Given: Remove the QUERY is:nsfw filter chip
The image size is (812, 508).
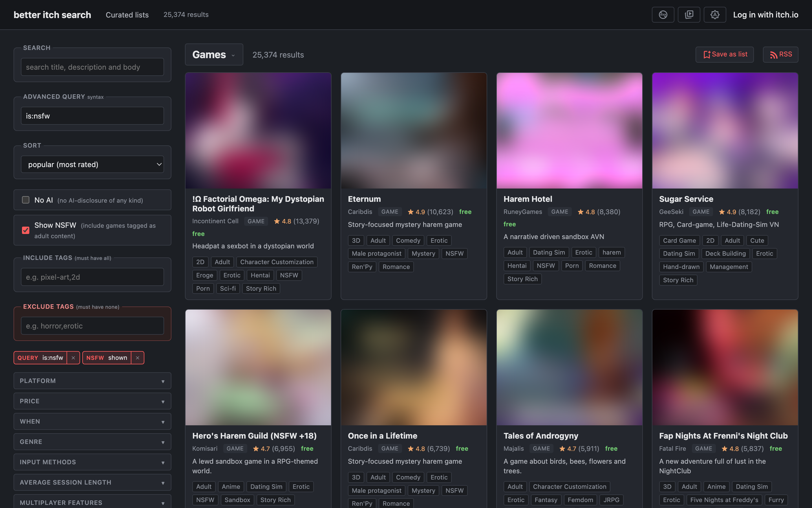Looking at the screenshot, I should pyautogui.click(x=73, y=358).
